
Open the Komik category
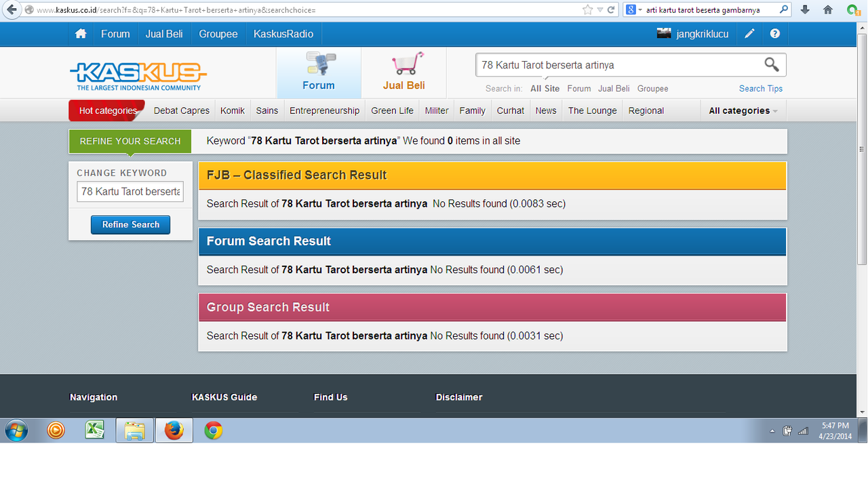coord(233,110)
